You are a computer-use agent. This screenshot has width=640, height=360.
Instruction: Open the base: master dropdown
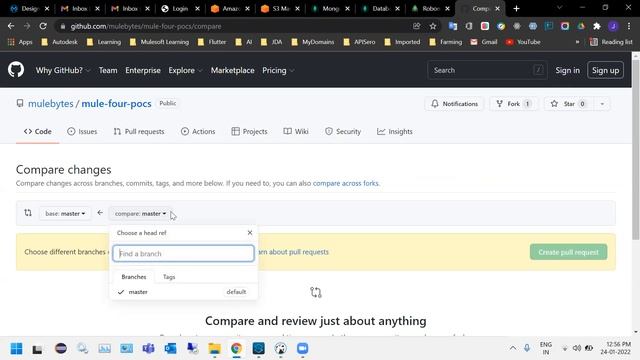tap(65, 213)
